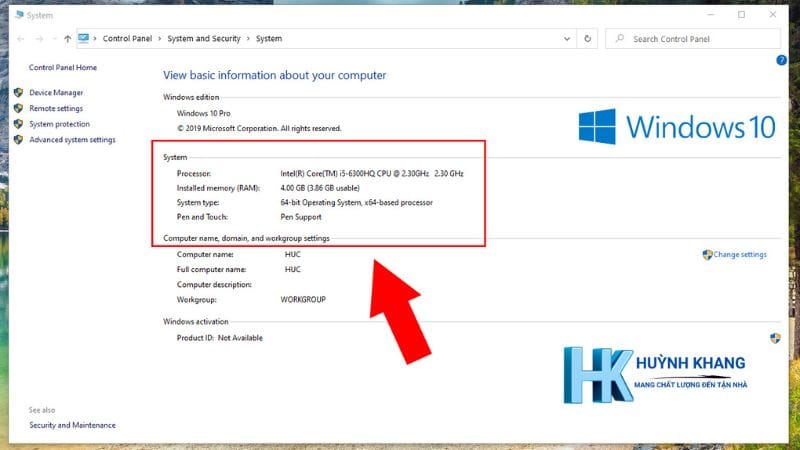Open the recent locations dropdown arrow
Screen dimensions: 800x450
[x=54, y=39]
